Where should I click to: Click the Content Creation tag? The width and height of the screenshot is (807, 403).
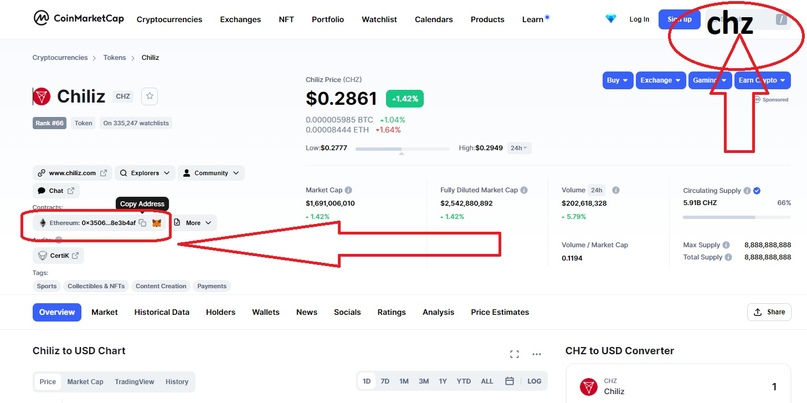[x=161, y=286]
